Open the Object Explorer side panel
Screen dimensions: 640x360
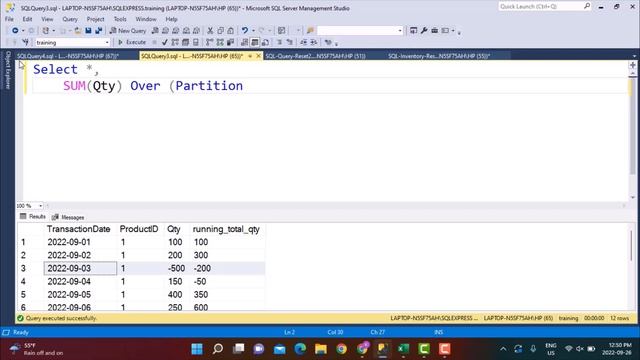[7, 70]
